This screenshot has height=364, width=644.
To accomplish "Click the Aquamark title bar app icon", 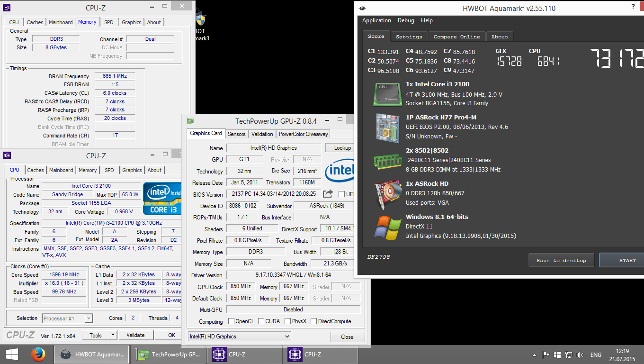I will [363, 8].
